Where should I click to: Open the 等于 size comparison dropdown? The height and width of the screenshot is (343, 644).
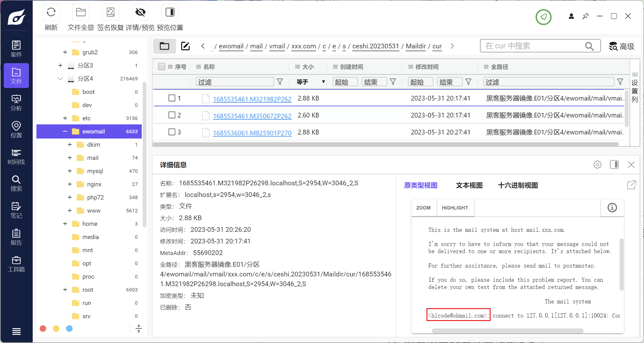coord(311,82)
